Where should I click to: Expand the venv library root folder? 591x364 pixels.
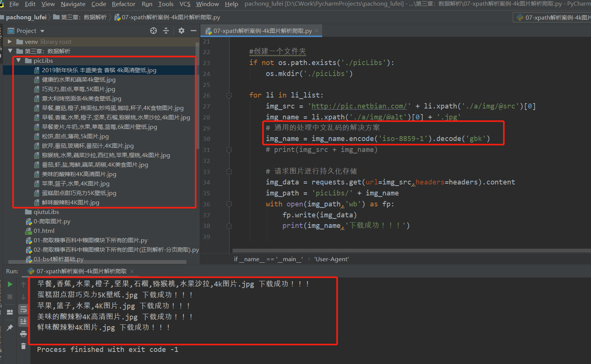click(x=10, y=42)
